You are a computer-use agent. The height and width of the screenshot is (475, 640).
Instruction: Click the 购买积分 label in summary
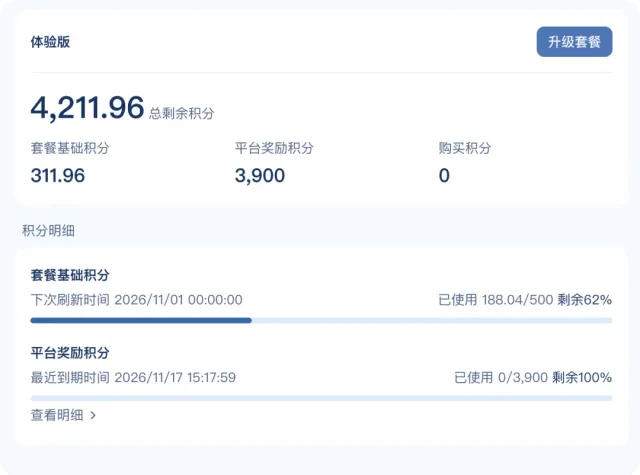[465, 148]
